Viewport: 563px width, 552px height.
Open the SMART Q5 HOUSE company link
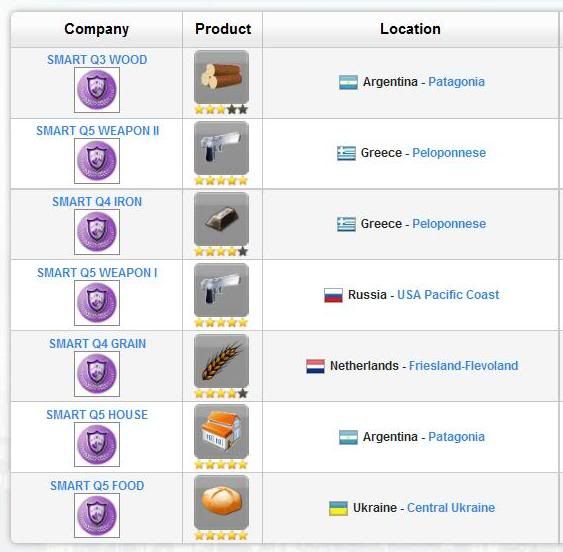[x=97, y=415]
